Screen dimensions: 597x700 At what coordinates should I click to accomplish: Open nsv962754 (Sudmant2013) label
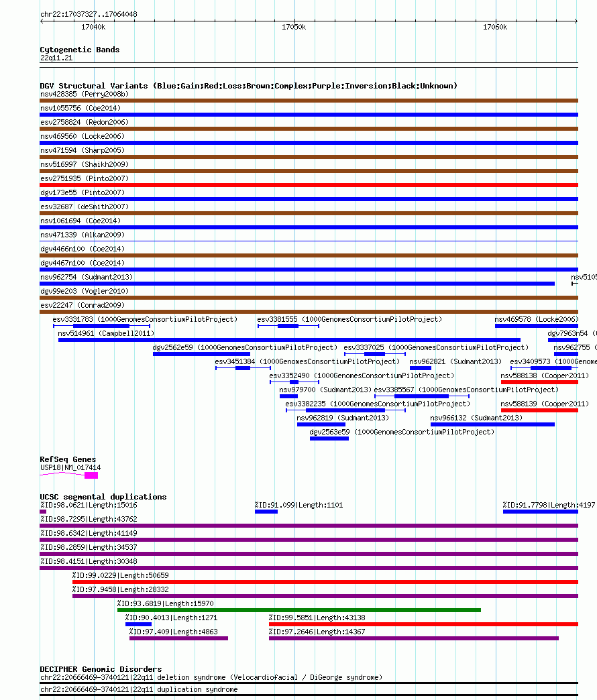[x=87, y=277]
